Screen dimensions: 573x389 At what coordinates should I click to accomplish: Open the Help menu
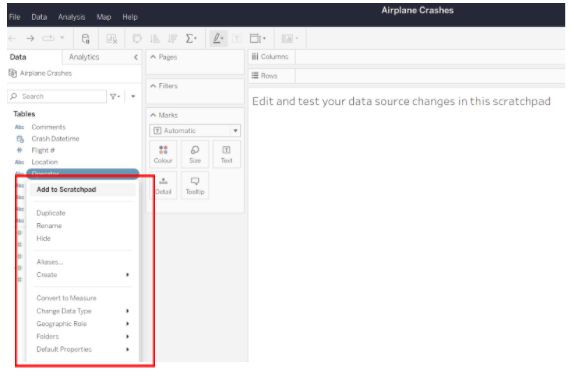(130, 17)
